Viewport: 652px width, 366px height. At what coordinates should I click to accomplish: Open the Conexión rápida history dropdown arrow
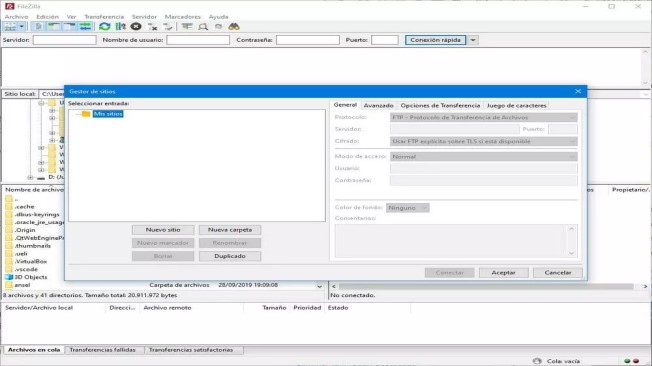(x=473, y=40)
